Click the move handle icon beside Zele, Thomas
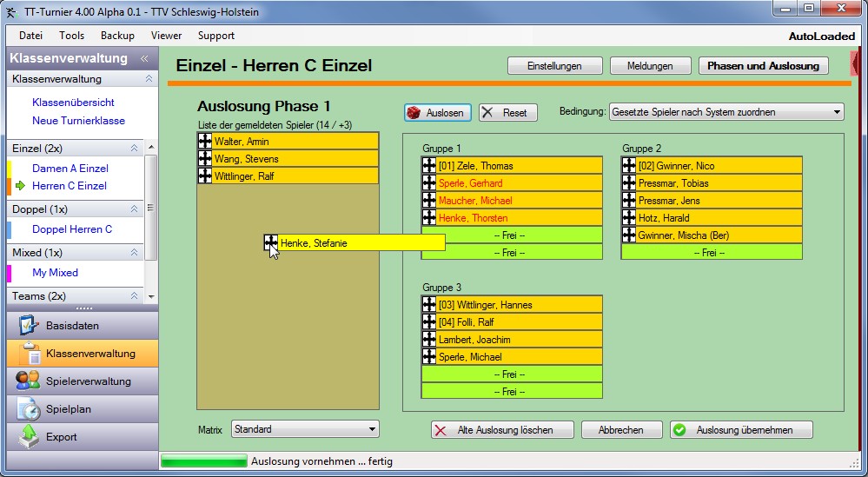The width and height of the screenshot is (868, 477). click(429, 166)
